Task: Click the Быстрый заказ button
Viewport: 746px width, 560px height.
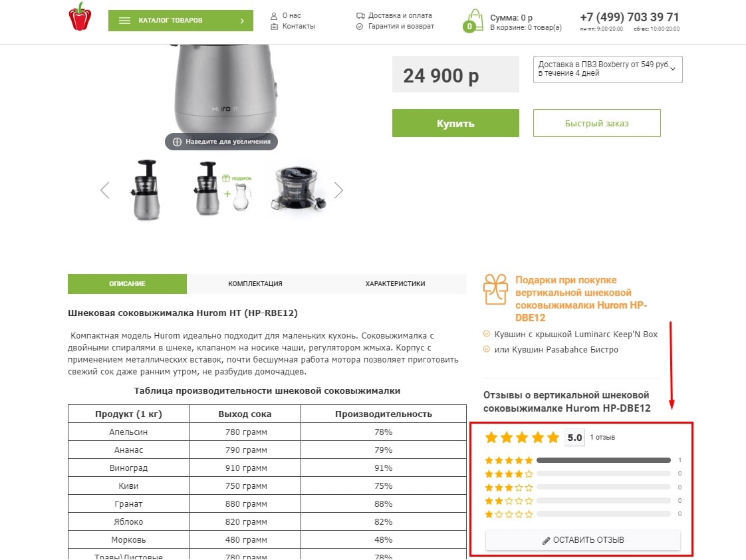Action: pos(596,123)
